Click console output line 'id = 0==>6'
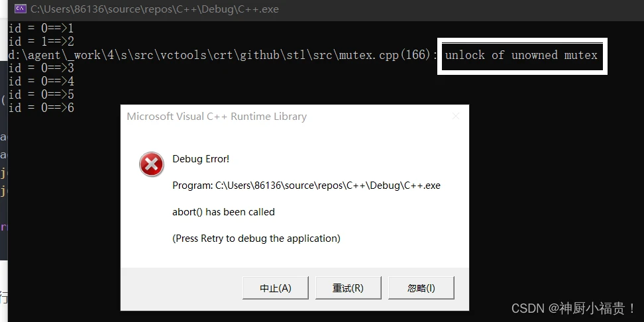This screenshot has height=322, width=644. pos(41,107)
